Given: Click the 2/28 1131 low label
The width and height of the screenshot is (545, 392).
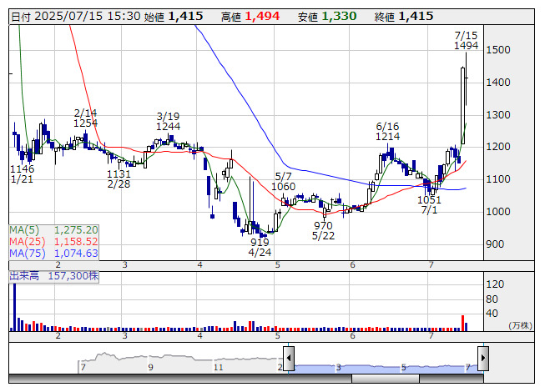Looking at the screenshot, I should coord(119,179).
